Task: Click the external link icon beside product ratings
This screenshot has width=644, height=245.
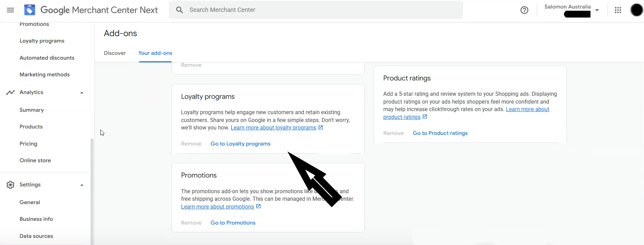Action: 424,117
